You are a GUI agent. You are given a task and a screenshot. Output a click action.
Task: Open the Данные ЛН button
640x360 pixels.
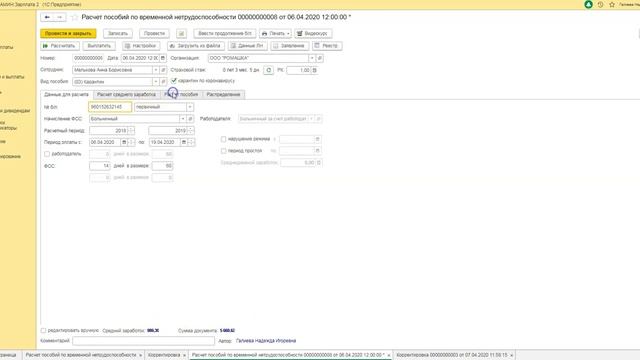248,46
